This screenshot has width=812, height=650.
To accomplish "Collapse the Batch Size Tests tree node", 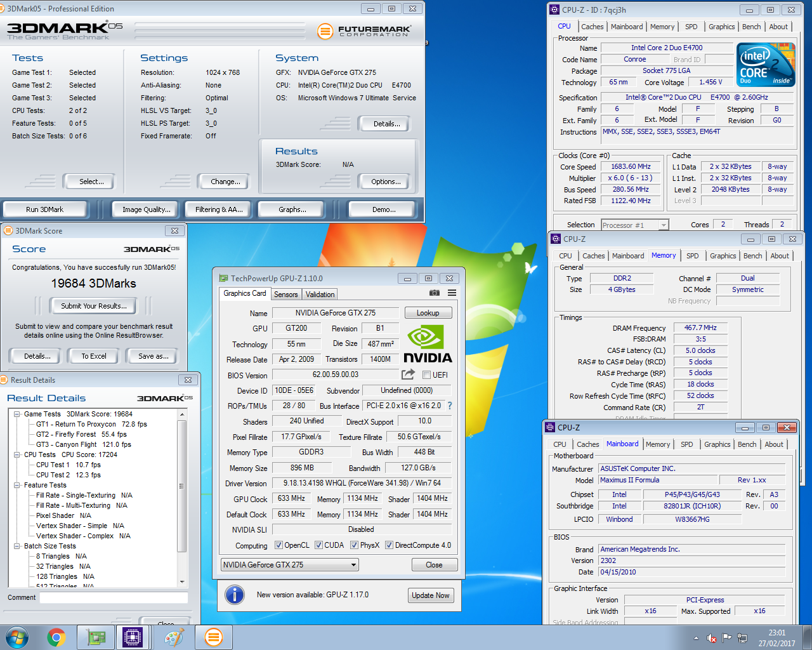I will (x=17, y=546).
